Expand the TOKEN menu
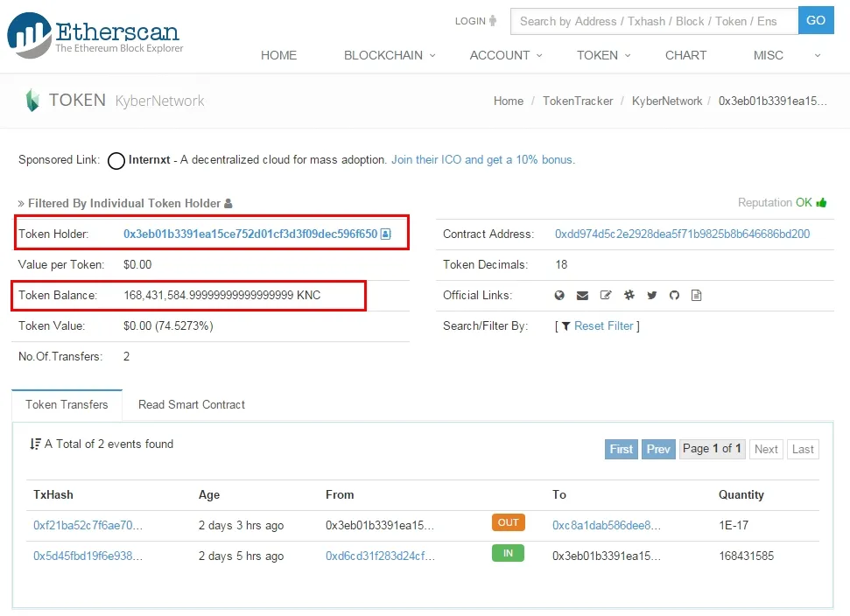 point(603,55)
